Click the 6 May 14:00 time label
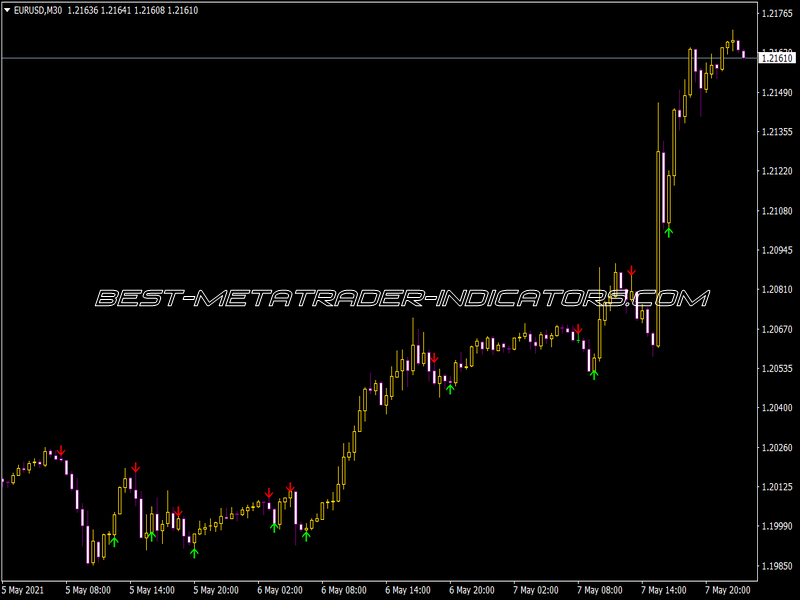Image resolution: width=800 pixels, height=600 pixels. pyautogui.click(x=408, y=590)
